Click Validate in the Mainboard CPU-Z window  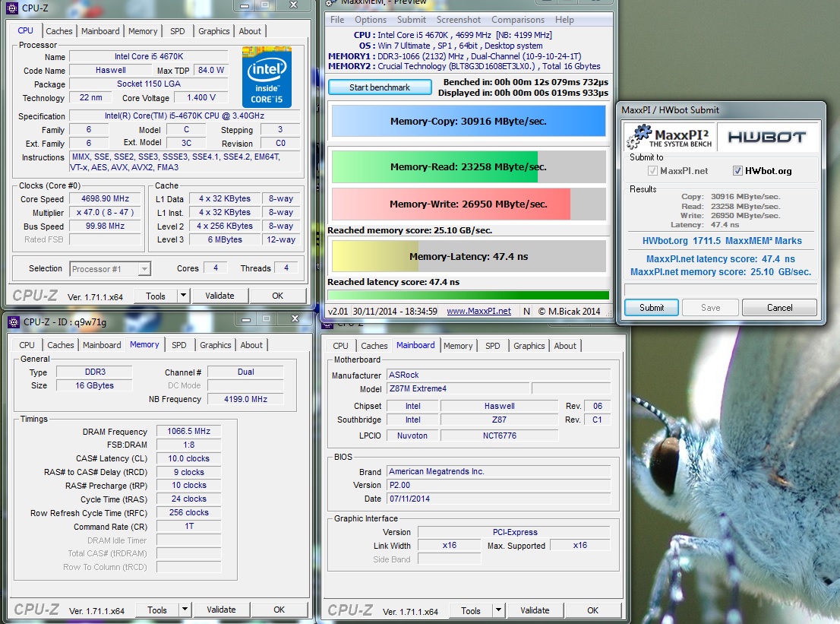tap(535, 610)
